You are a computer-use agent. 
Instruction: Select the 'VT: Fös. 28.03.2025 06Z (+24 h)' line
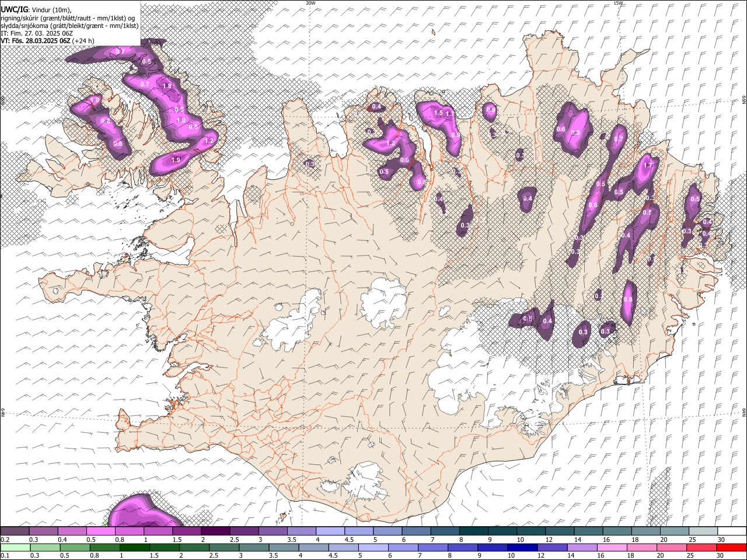coord(47,41)
